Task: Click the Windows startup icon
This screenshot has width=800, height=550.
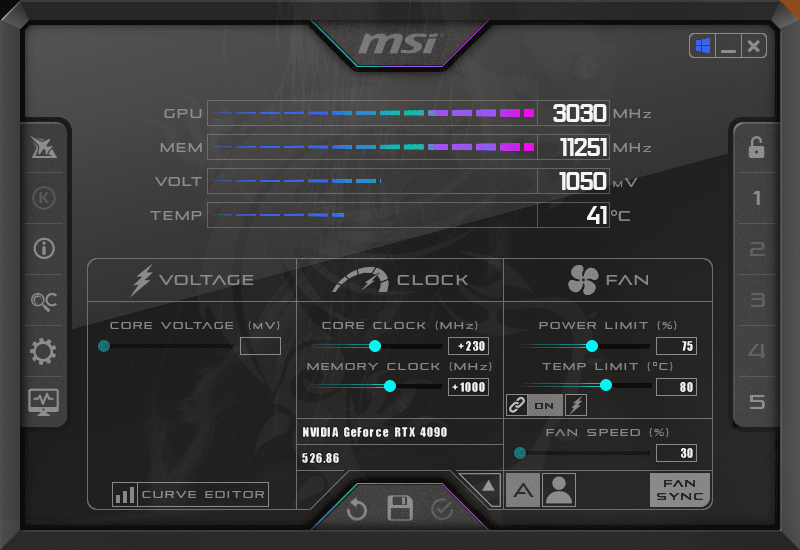Action: tap(703, 46)
